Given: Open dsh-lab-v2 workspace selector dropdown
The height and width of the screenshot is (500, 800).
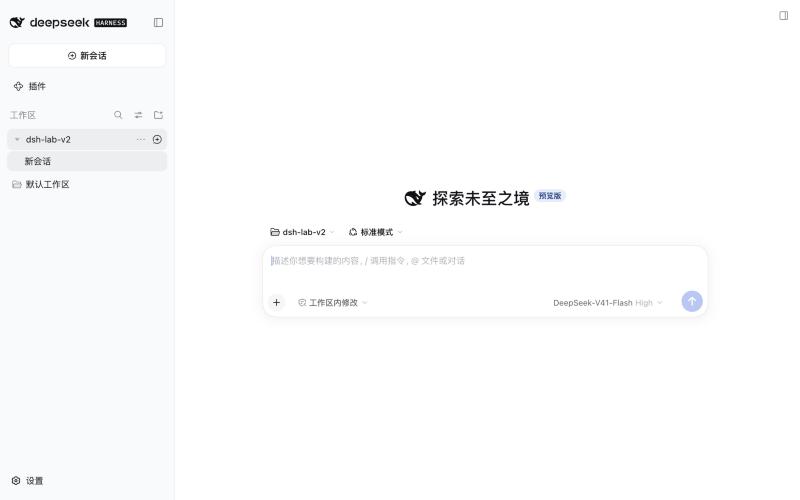Looking at the screenshot, I should 302,232.
